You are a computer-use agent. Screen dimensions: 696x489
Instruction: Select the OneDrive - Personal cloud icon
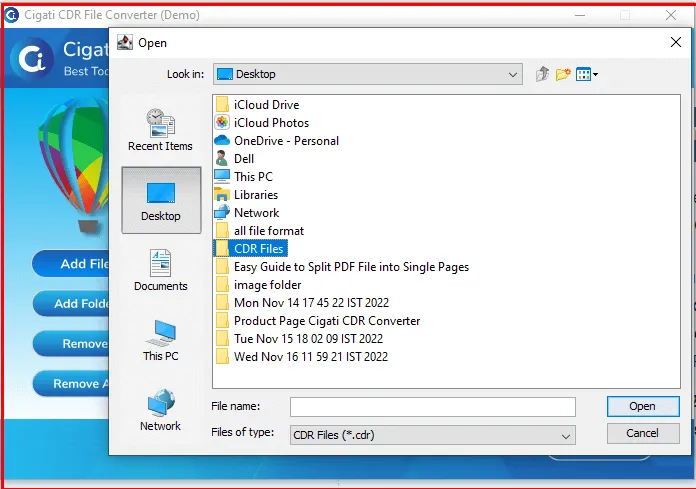coord(222,141)
